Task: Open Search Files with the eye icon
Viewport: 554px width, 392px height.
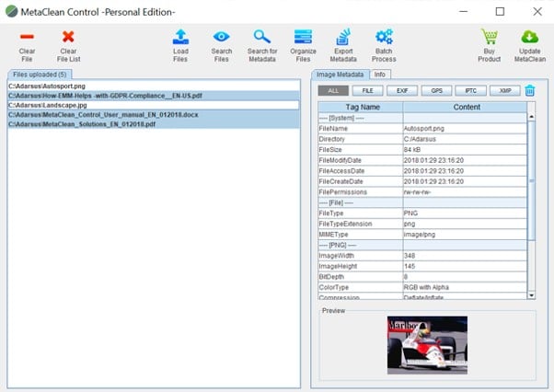Action: pos(222,37)
